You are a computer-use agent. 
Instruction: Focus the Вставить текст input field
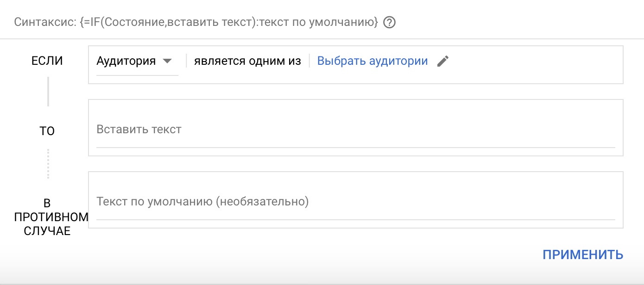click(355, 129)
